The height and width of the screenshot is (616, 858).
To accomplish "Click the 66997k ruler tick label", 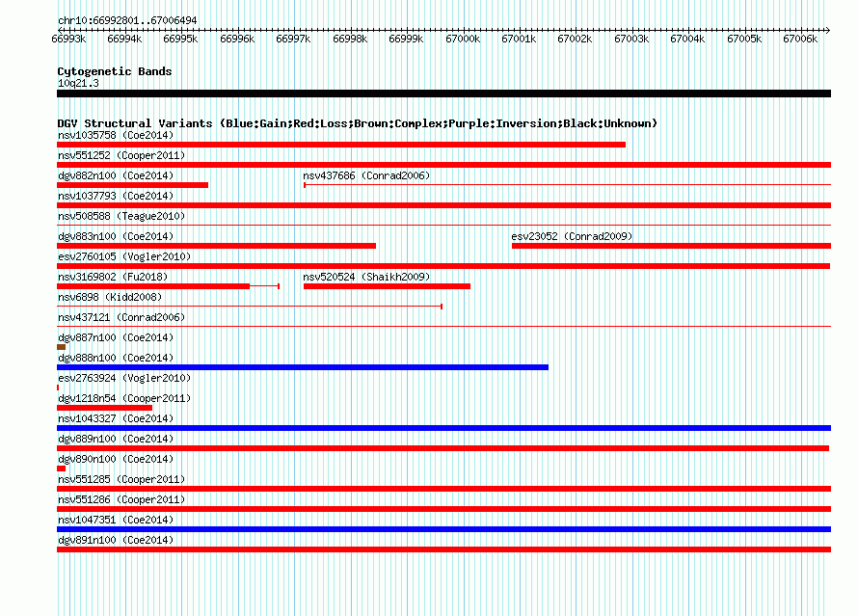I will tap(293, 39).
